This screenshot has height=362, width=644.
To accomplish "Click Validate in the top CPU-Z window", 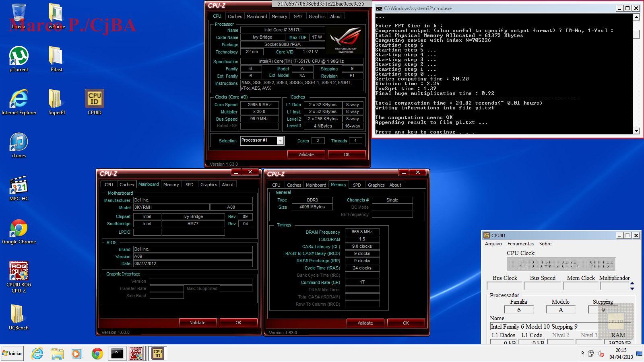I will (306, 154).
